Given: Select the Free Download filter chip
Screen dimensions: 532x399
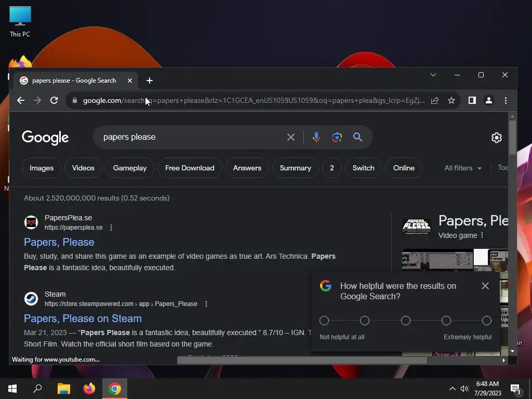Looking at the screenshot, I should click(190, 168).
